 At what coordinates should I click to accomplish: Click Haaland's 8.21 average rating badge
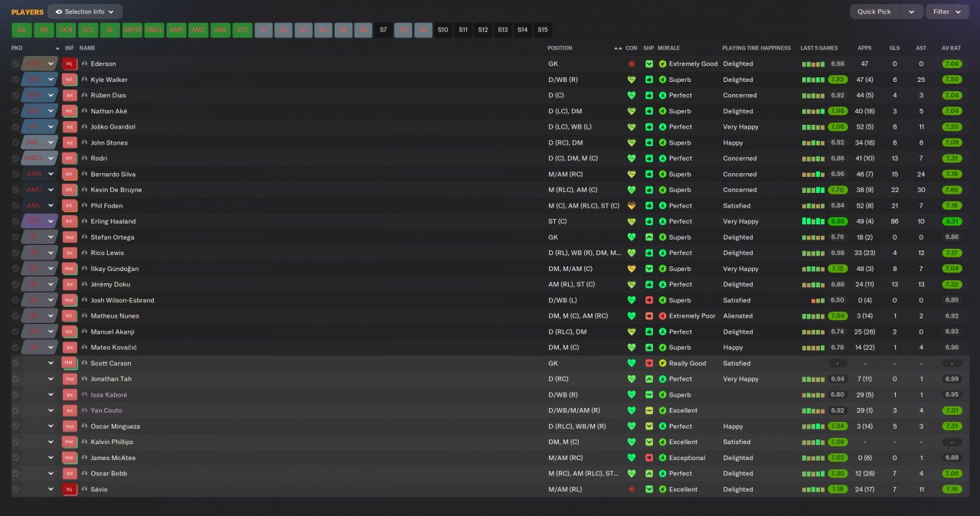952,221
